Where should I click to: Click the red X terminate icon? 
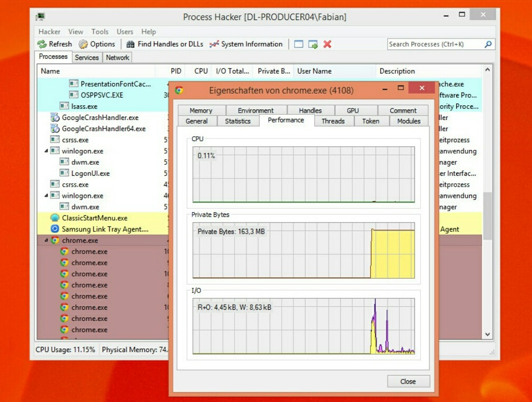pos(327,45)
